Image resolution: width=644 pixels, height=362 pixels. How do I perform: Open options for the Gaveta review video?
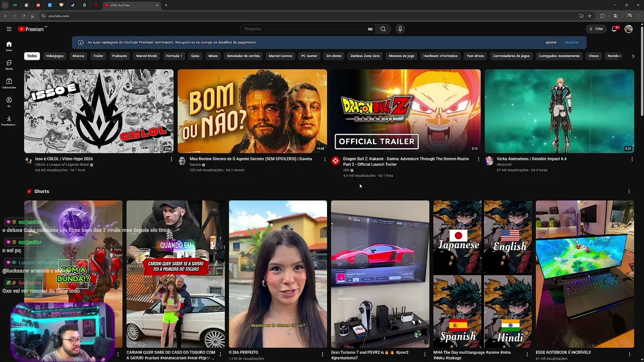click(x=325, y=159)
